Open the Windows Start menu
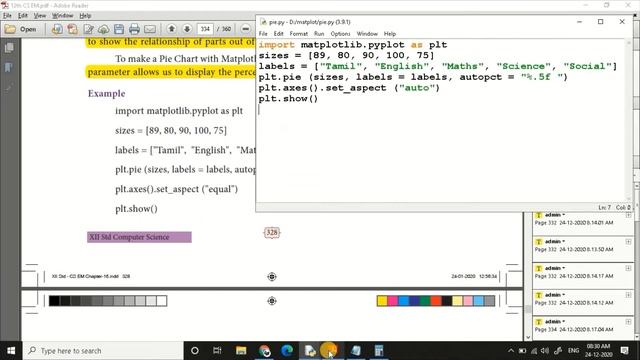Screen dimensions: 640x360 point(11,351)
